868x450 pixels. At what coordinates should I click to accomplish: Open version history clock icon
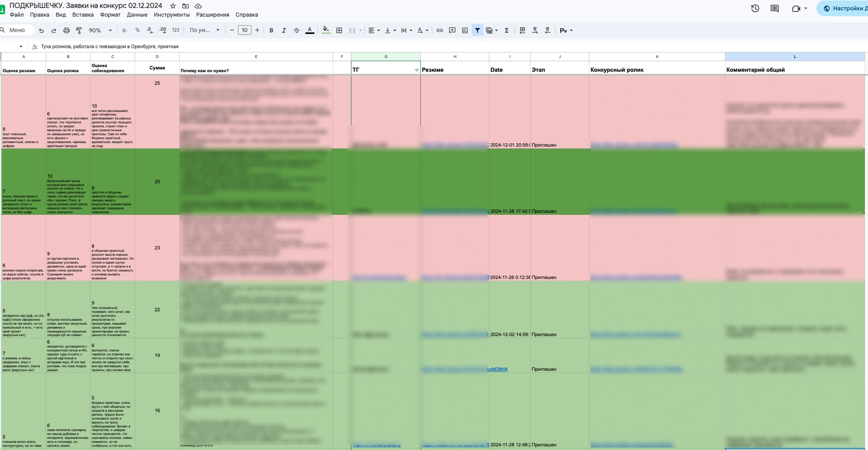click(755, 8)
